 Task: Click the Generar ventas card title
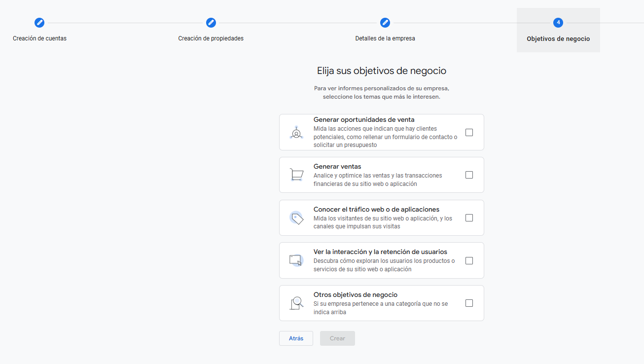337,167
